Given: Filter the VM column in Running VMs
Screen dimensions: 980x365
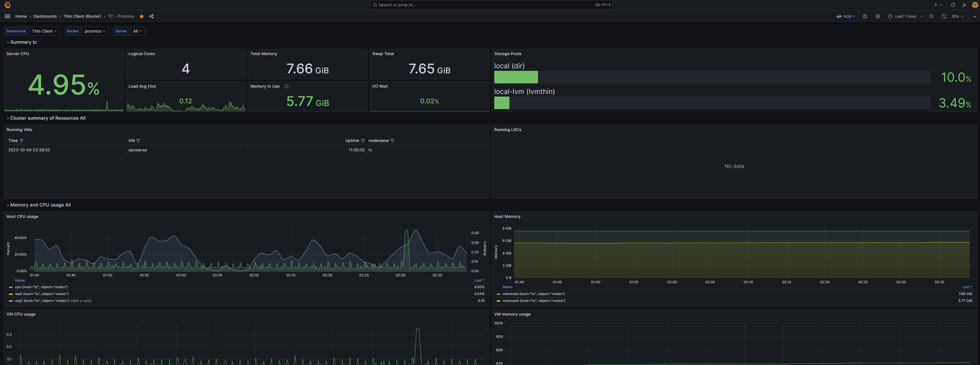Looking at the screenshot, I should tap(138, 141).
